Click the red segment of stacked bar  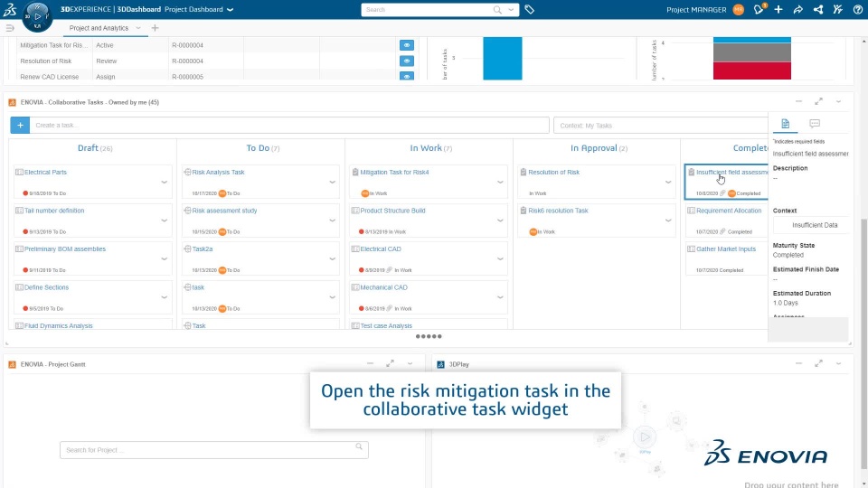point(751,70)
